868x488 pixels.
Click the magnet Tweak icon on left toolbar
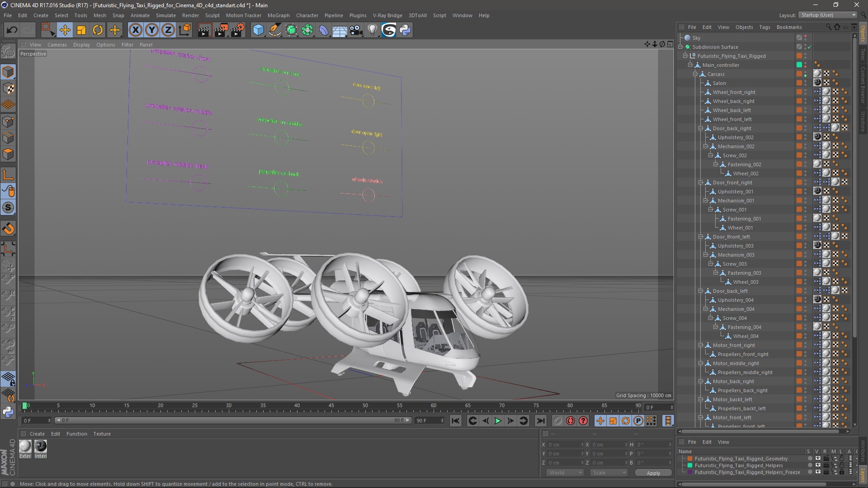pos(8,229)
